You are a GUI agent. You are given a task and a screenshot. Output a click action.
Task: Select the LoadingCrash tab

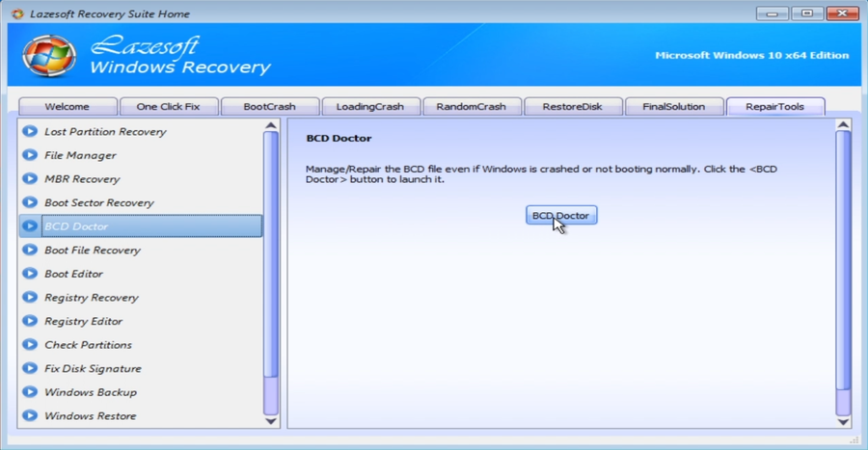[x=370, y=107]
